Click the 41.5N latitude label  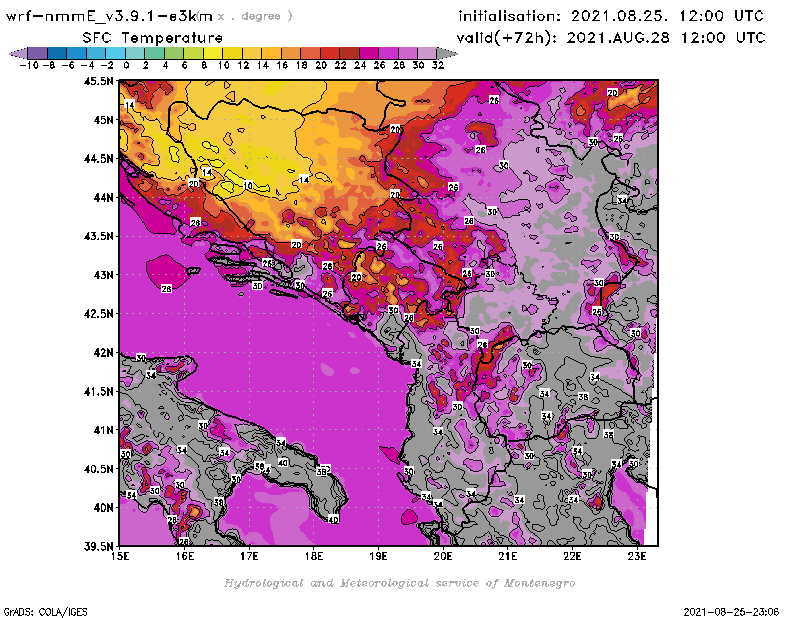(x=98, y=391)
